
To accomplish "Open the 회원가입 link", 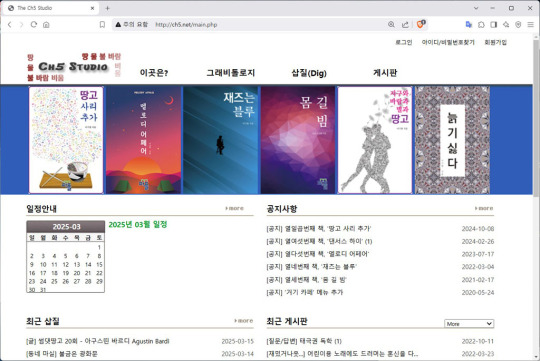I will click(x=495, y=42).
